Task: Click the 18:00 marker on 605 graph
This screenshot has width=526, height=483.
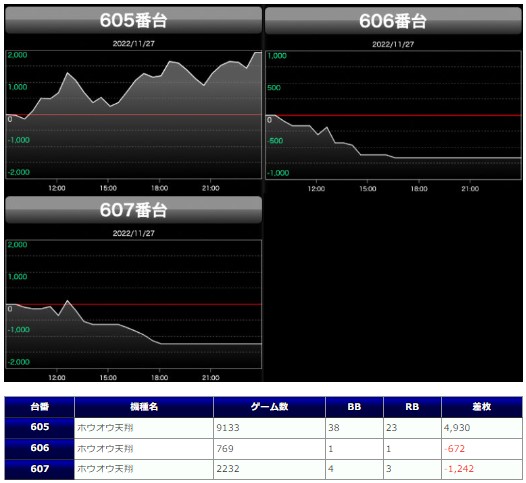Action: click(x=159, y=188)
